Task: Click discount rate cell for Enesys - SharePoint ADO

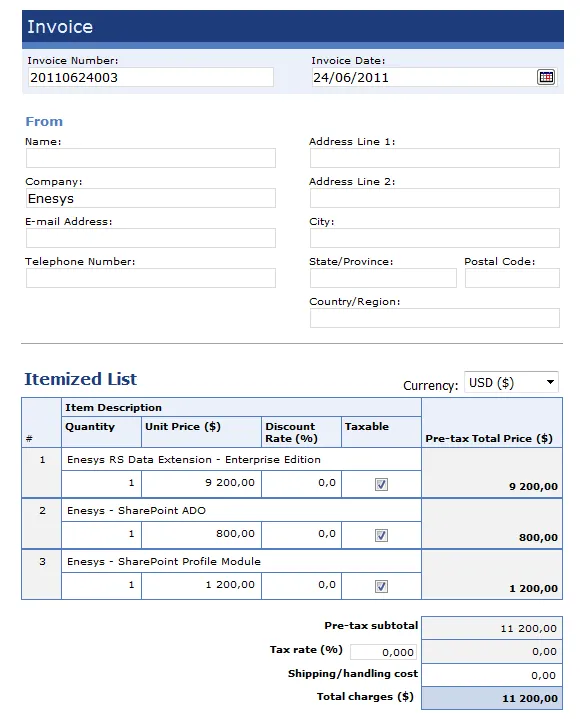Action: (x=301, y=534)
